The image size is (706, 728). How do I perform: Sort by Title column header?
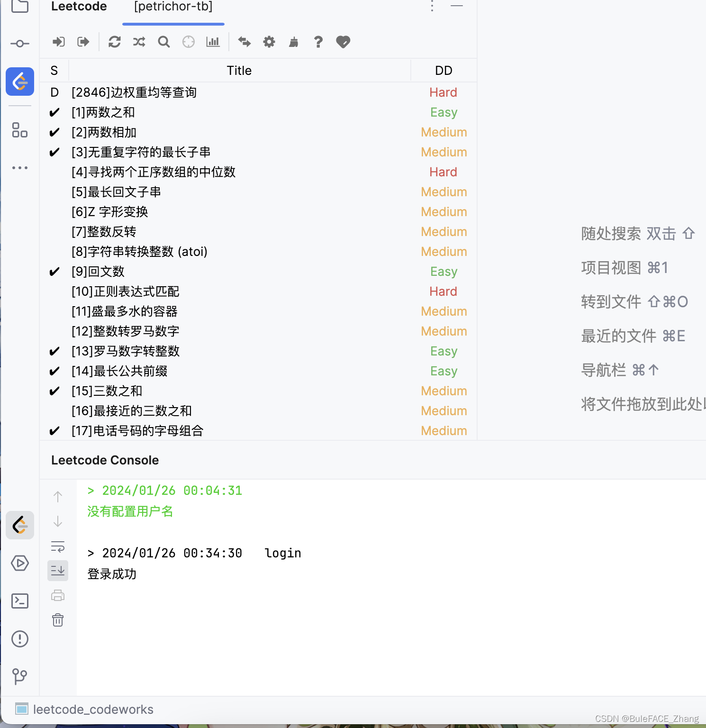click(239, 71)
